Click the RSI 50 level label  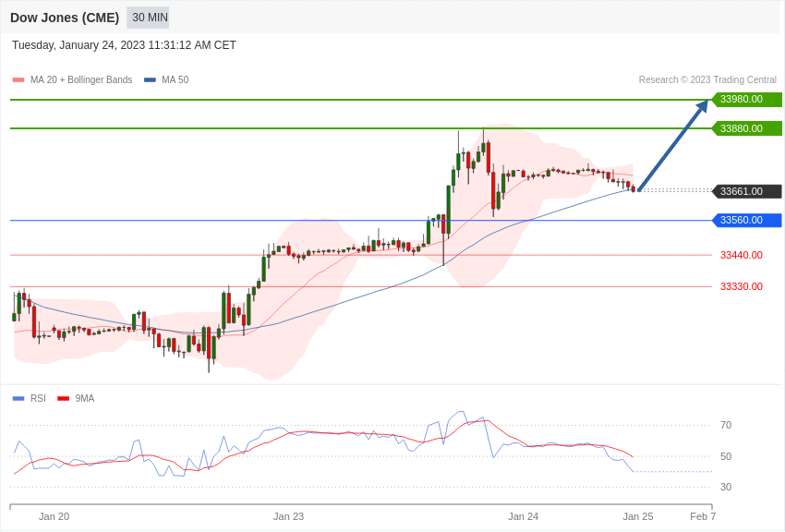pos(726,456)
